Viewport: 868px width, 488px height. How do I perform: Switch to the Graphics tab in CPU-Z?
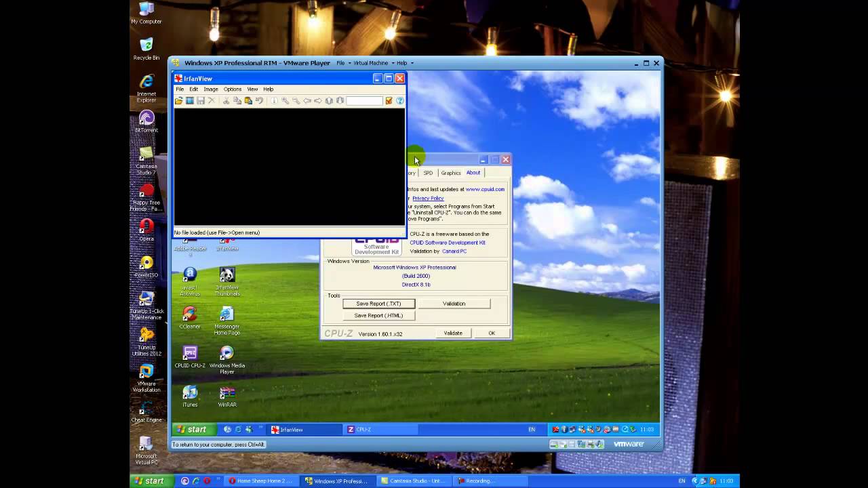(451, 173)
